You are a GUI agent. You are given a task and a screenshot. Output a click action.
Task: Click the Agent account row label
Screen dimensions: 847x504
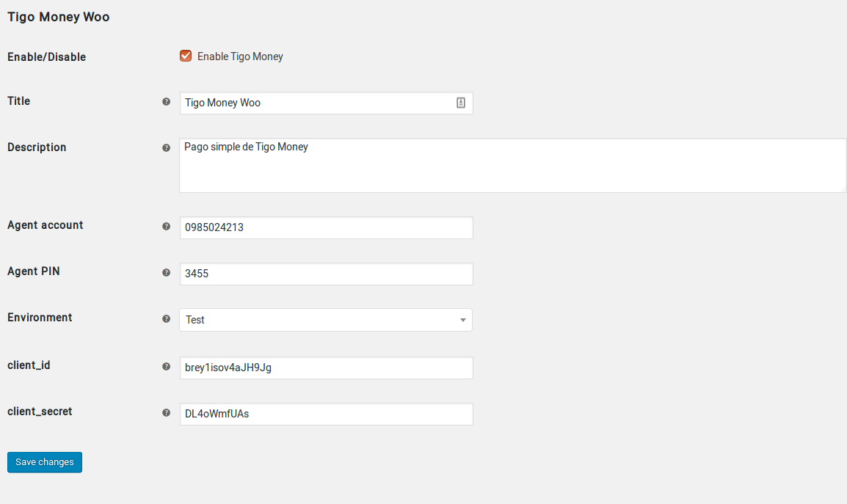pyautogui.click(x=46, y=225)
